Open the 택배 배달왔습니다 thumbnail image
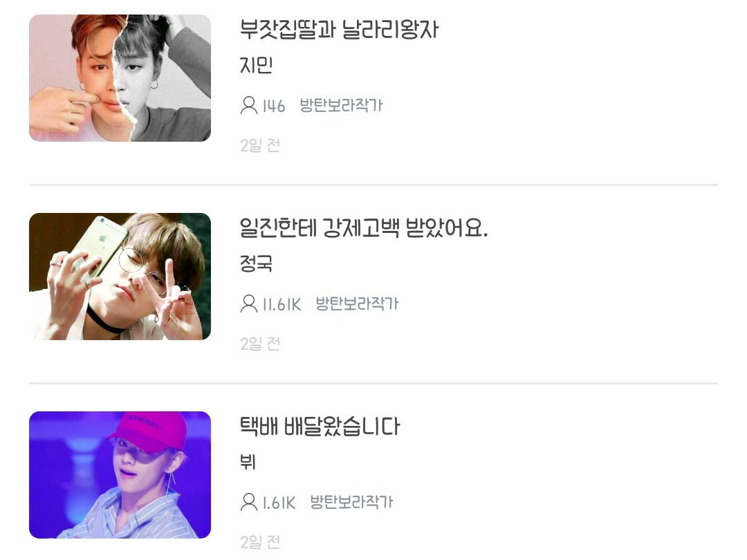This screenshot has width=747, height=560. tap(120, 475)
